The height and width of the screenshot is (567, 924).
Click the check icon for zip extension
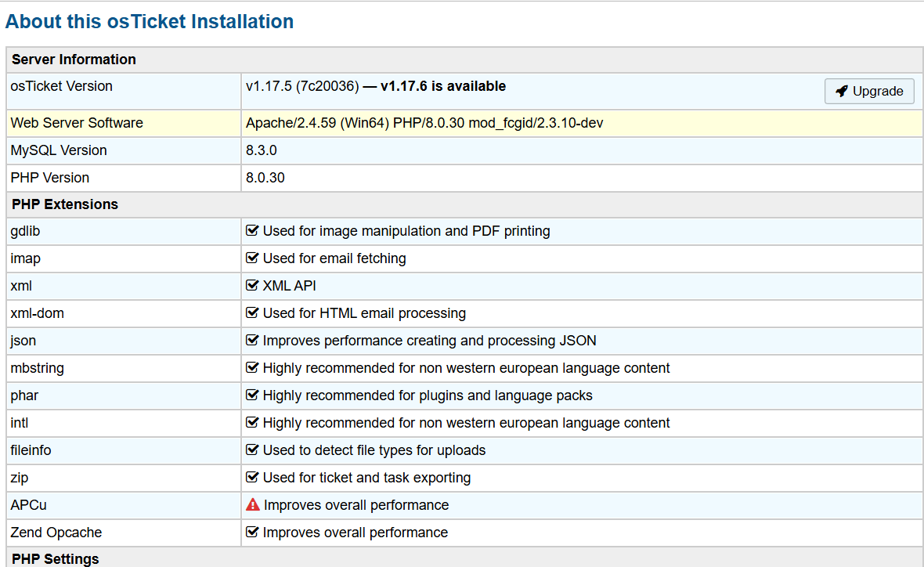point(252,478)
